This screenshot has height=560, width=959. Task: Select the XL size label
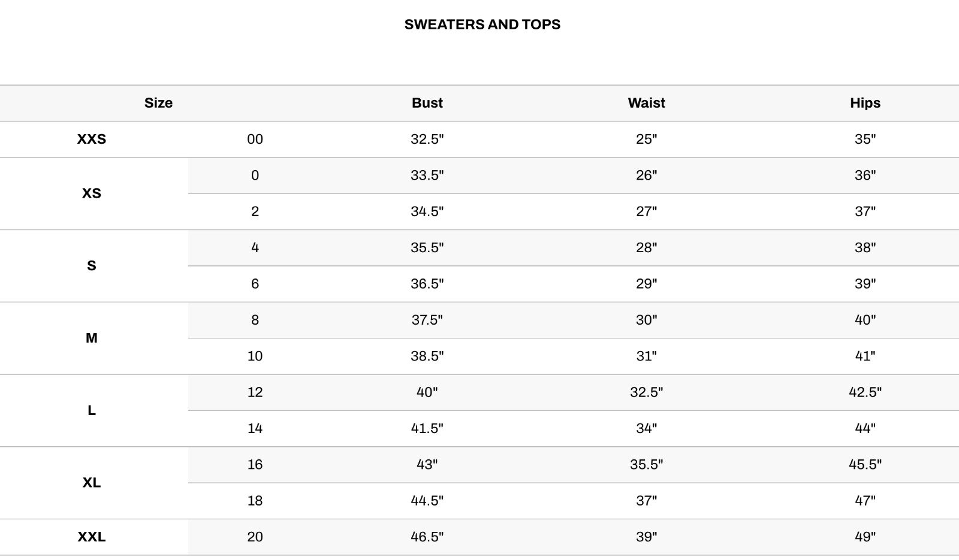(x=92, y=483)
